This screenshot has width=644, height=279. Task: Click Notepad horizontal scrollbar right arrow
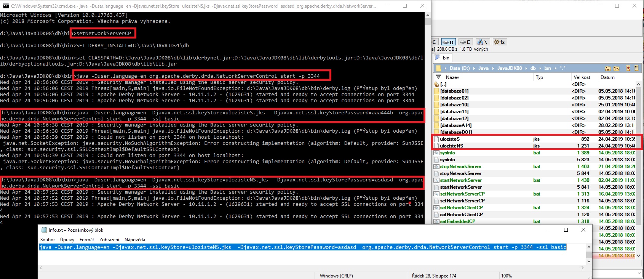pos(583,268)
